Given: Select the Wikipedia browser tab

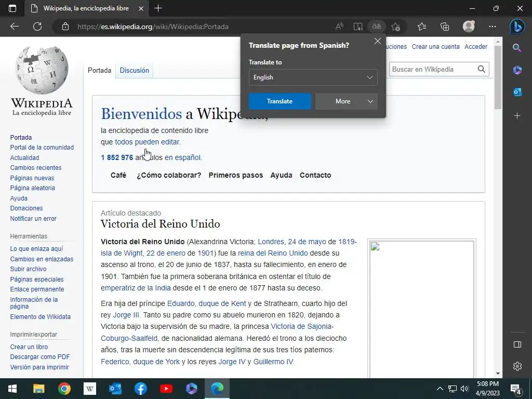Looking at the screenshot, I should (87, 8).
